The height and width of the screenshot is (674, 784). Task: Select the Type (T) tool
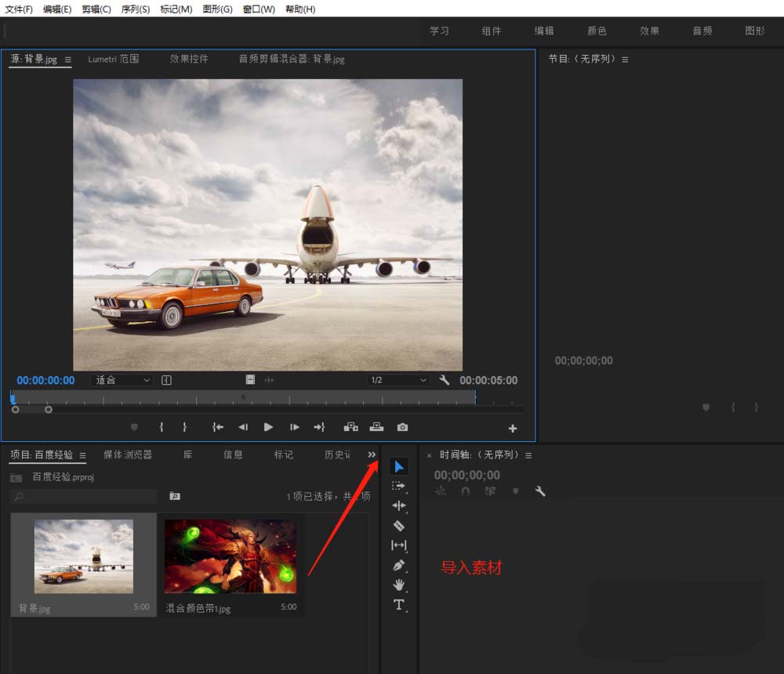click(x=398, y=604)
